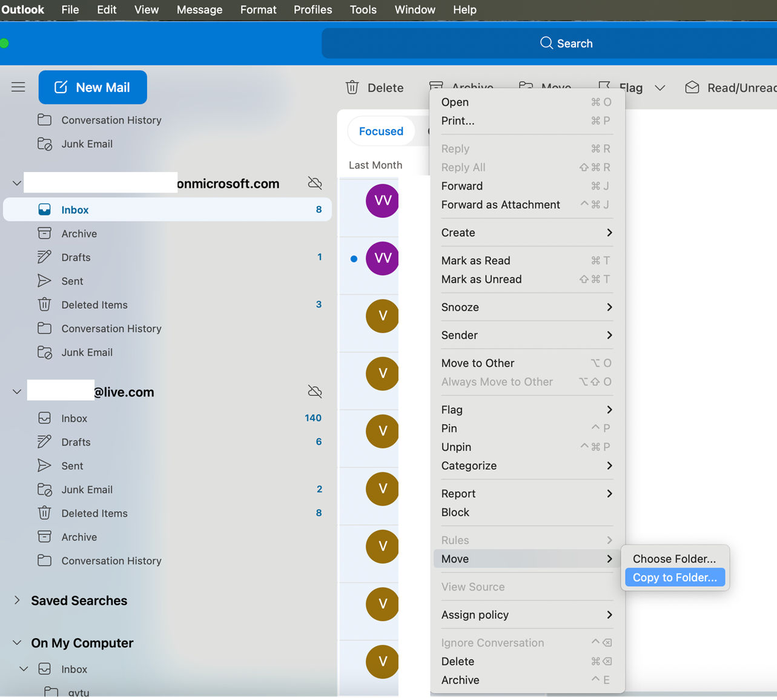Screen dimensions: 777x700
Task: Collapse the onmicrosoft.com account section
Action: [x=16, y=183]
